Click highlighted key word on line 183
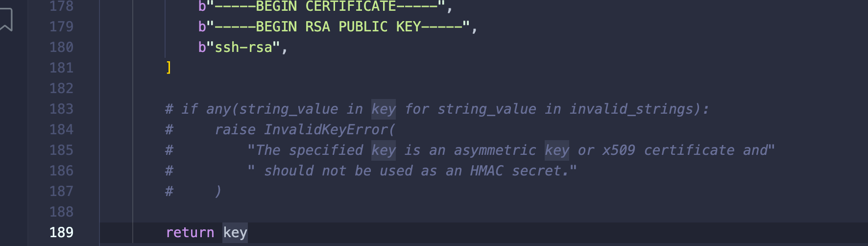 tap(384, 109)
